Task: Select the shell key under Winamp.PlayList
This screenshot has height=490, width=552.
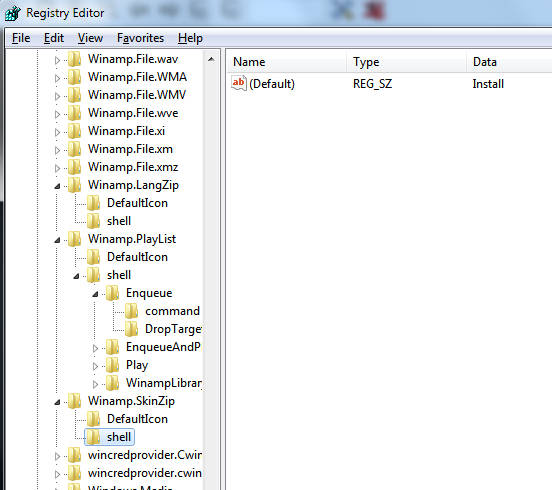Action: (119, 275)
